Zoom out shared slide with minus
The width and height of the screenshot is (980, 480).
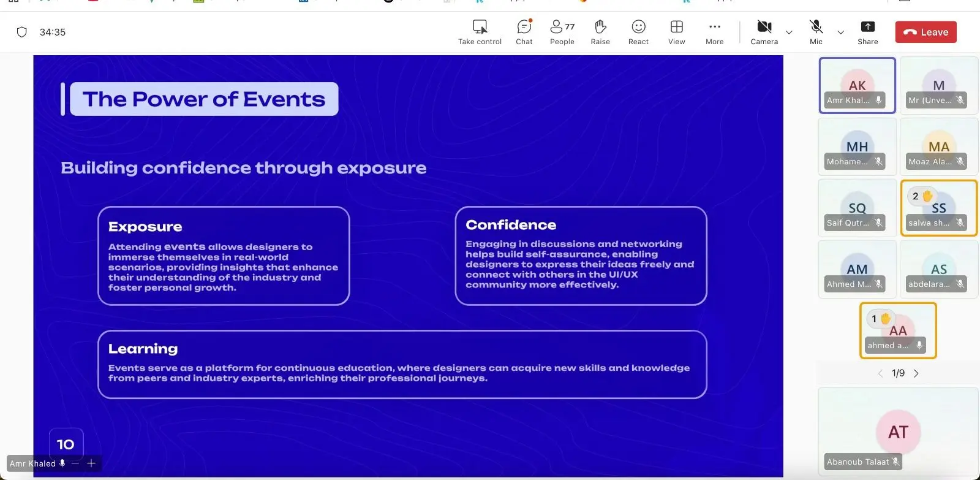[x=75, y=463]
